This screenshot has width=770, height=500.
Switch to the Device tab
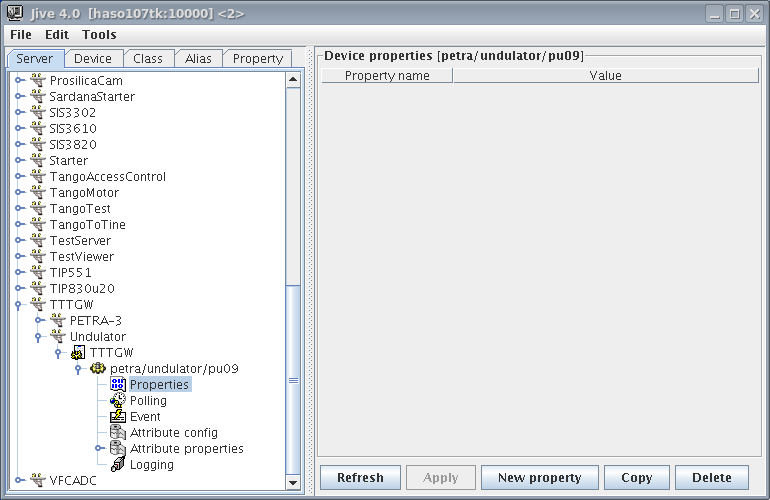pyautogui.click(x=93, y=58)
